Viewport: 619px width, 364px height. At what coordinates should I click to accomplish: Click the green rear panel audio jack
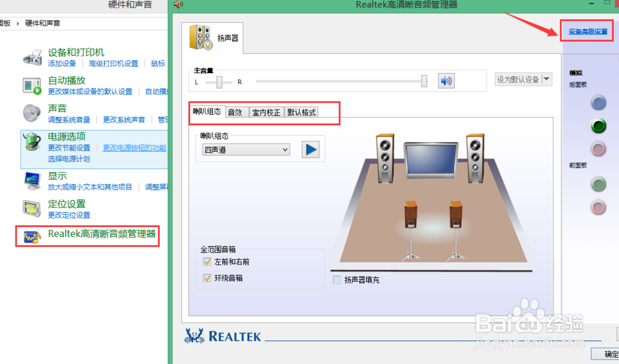pos(599,126)
